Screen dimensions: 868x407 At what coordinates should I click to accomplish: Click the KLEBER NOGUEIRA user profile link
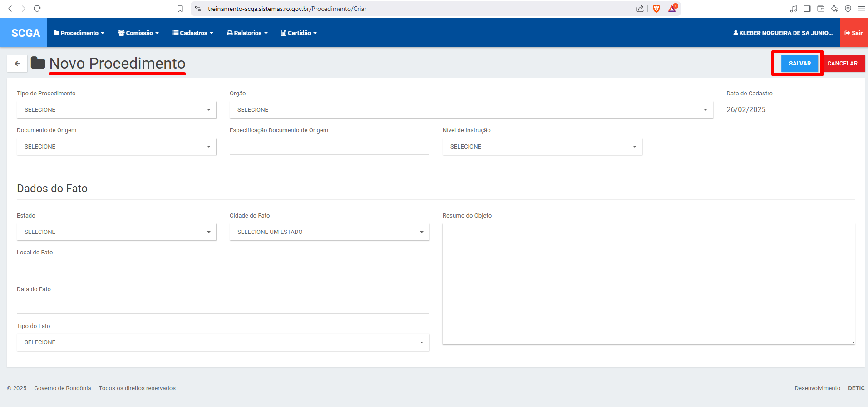click(783, 33)
